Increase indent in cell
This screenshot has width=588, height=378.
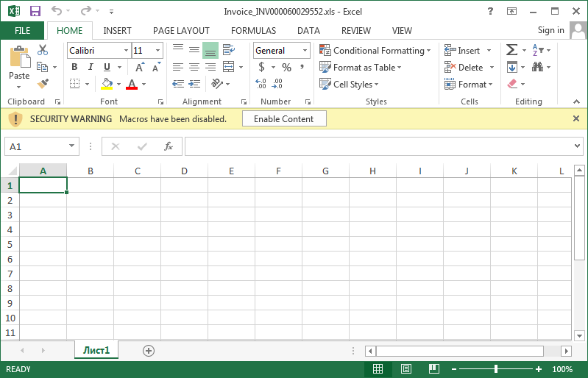(x=194, y=84)
